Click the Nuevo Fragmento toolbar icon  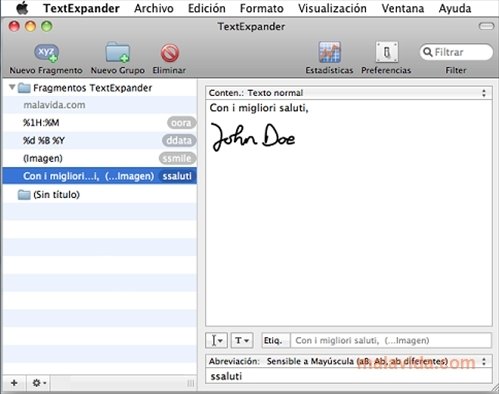(46, 53)
